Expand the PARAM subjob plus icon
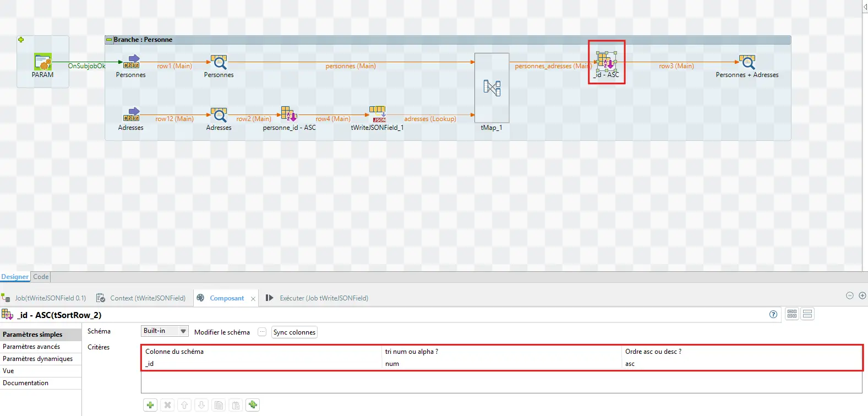 tap(21, 40)
